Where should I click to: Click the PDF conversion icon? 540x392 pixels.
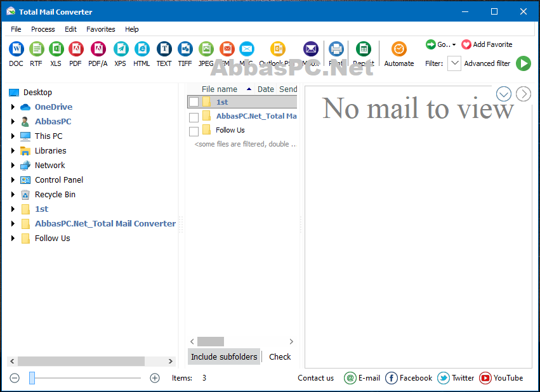[76, 49]
